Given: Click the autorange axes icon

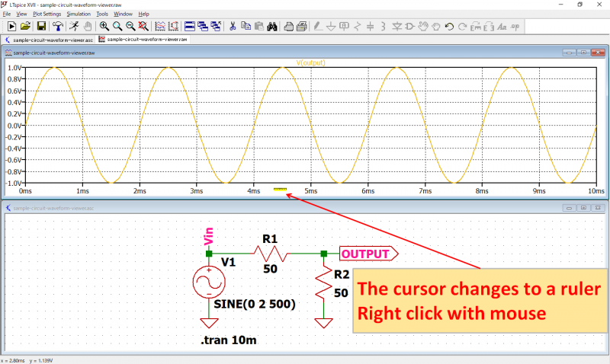Looking at the screenshot, I should coord(173,27).
